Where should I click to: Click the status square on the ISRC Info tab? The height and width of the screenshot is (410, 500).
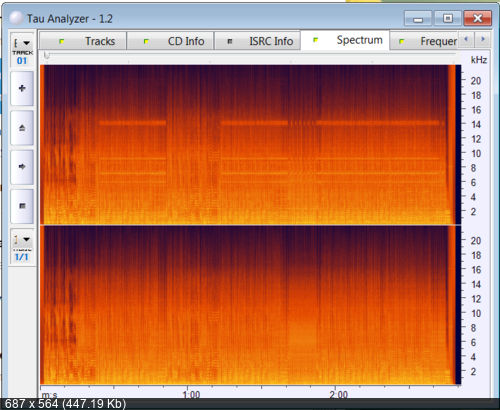coord(230,41)
